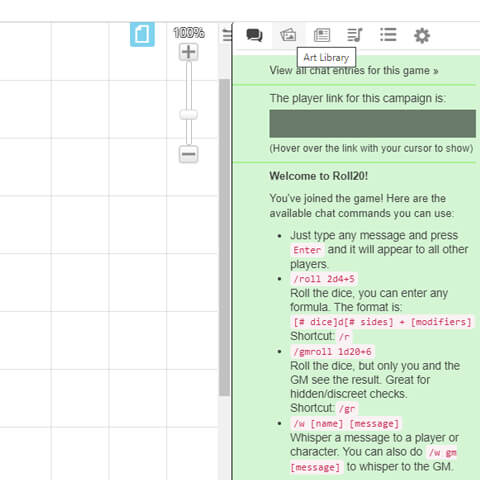Screen dimensions: 480x480
Task: Click The player link for this campaign text
Action: 358,98
